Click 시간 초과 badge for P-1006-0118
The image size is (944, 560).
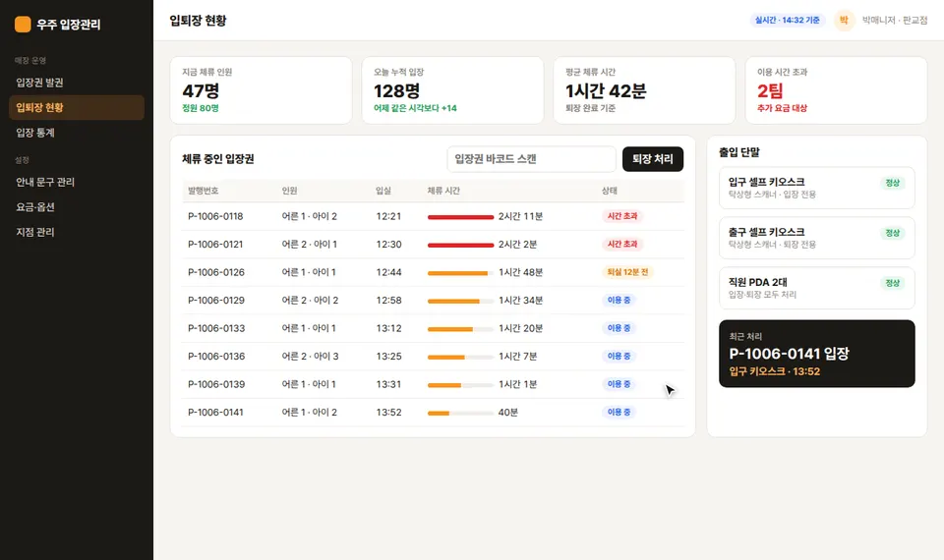coord(621,216)
